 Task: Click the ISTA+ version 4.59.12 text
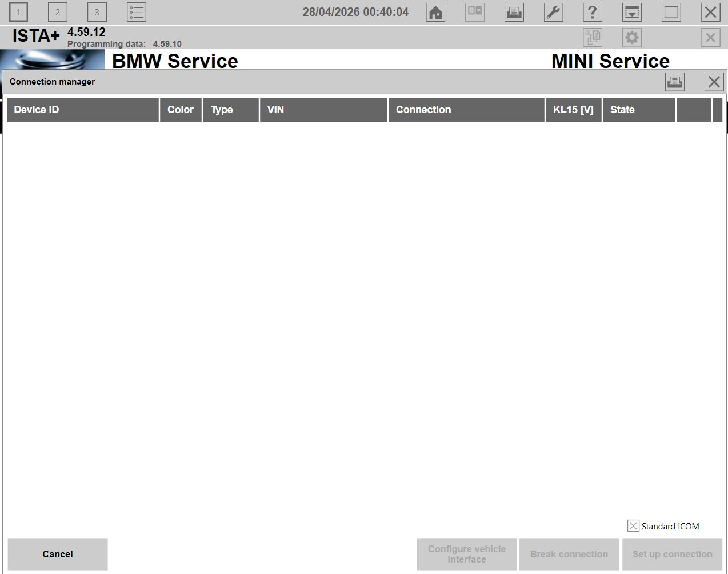pyautogui.click(x=86, y=32)
